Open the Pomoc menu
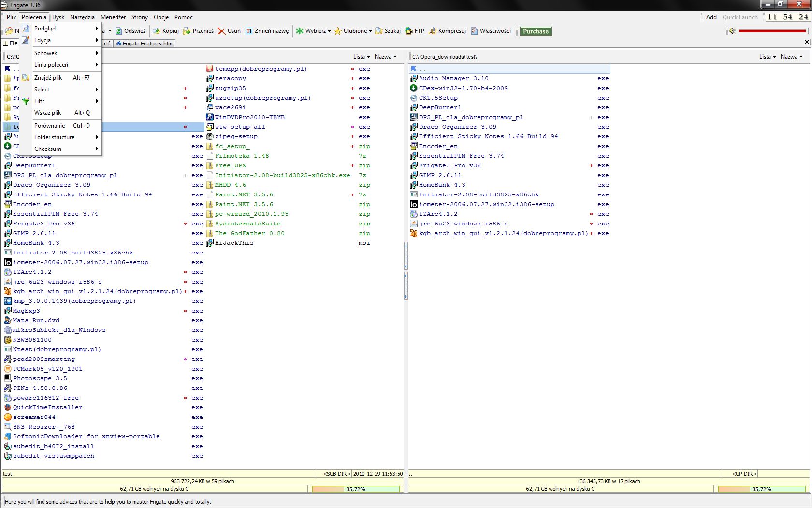 (184, 17)
